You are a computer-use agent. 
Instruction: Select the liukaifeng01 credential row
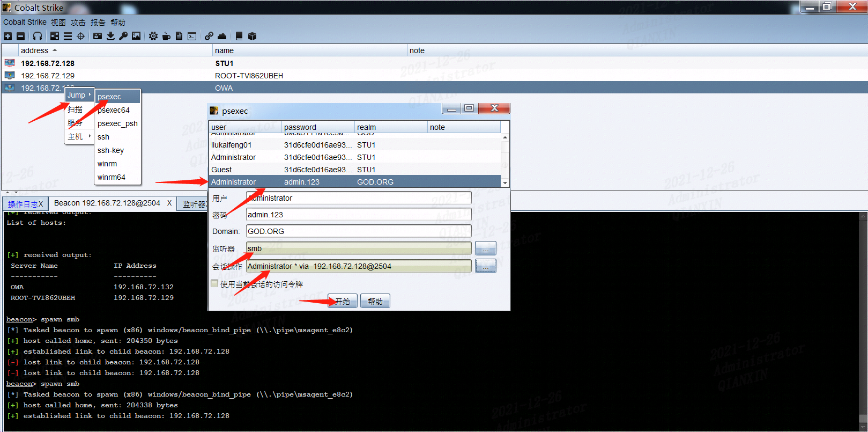point(355,145)
